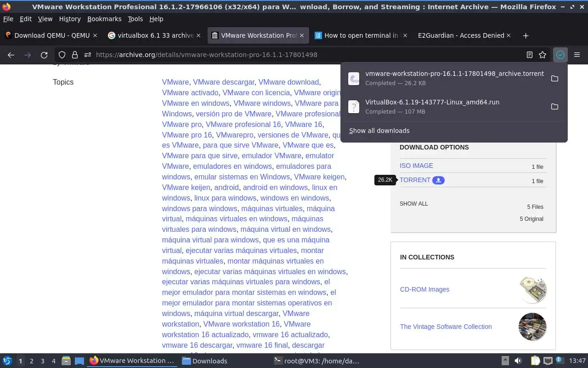Open site permissions icon in the address bar
Viewport: 588px width, 368px height.
point(87,55)
